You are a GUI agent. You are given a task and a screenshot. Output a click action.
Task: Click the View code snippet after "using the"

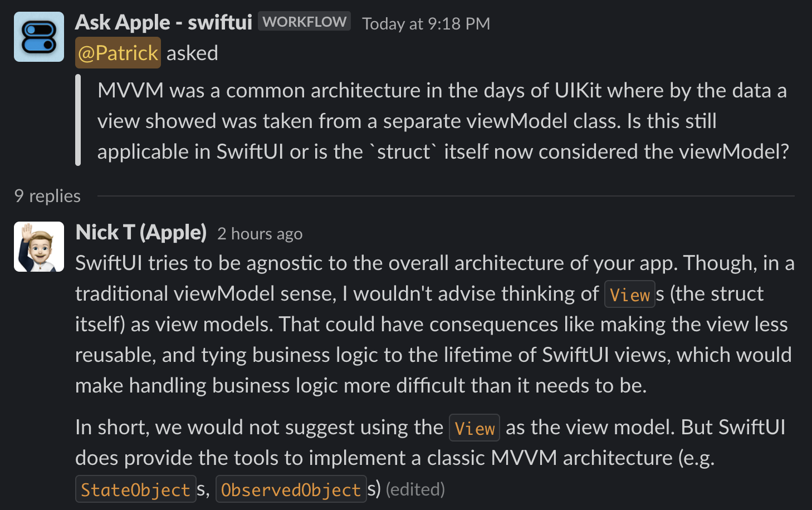tap(475, 428)
